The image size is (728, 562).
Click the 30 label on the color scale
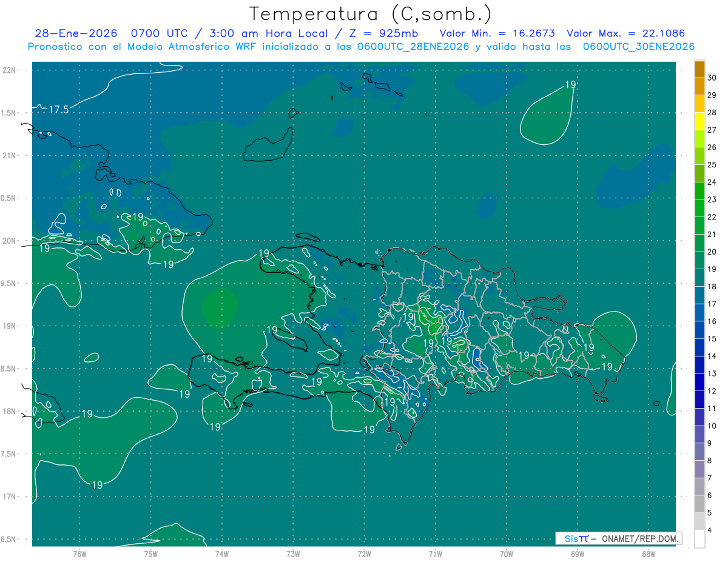tap(712, 78)
